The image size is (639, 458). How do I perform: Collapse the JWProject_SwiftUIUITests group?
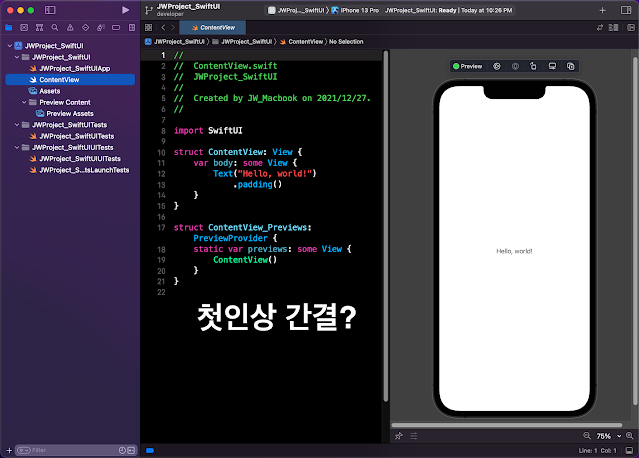click(x=17, y=147)
